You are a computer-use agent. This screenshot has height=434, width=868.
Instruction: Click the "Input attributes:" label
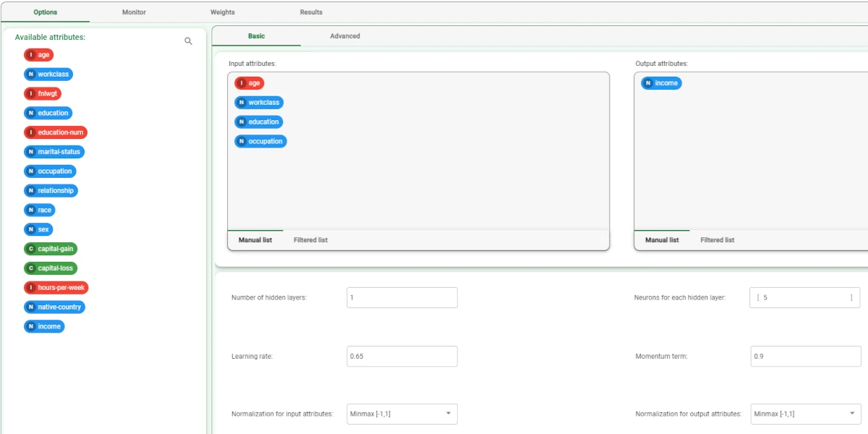click(x=252, y=64)
